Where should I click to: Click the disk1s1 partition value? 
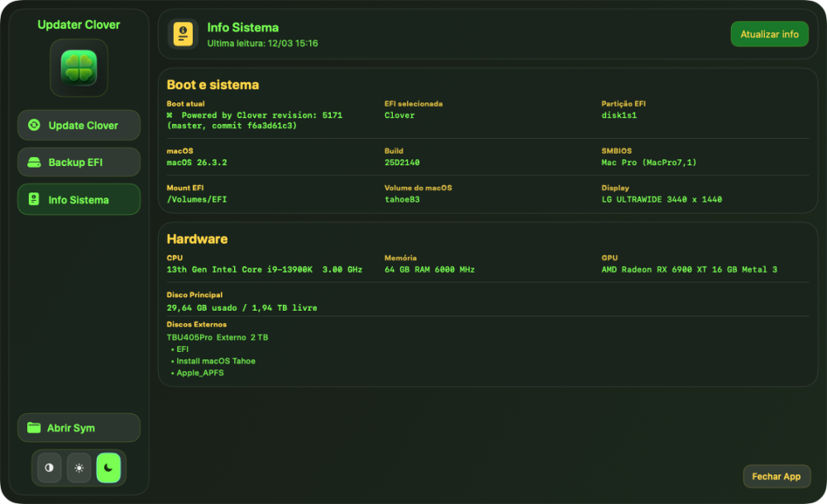619,116
